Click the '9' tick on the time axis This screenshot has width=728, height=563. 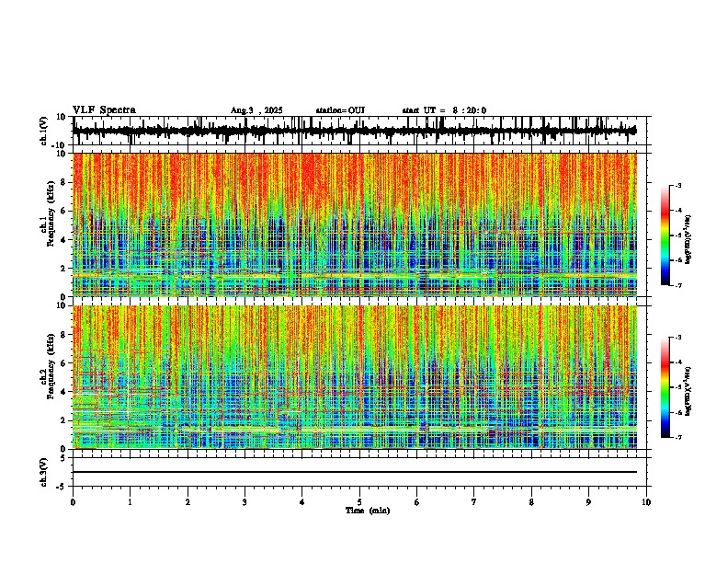tap(588, 502)
